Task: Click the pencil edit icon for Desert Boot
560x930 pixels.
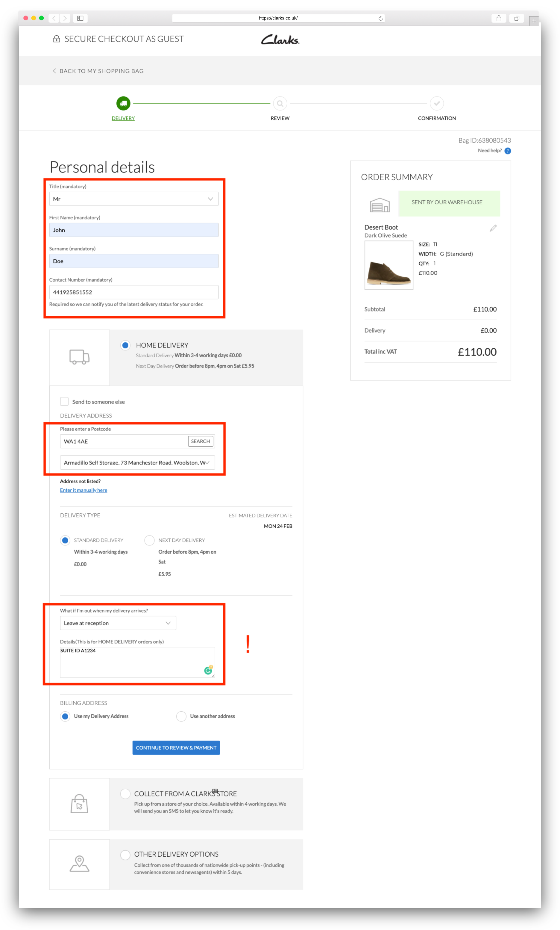Action: (x=493, y=228)
